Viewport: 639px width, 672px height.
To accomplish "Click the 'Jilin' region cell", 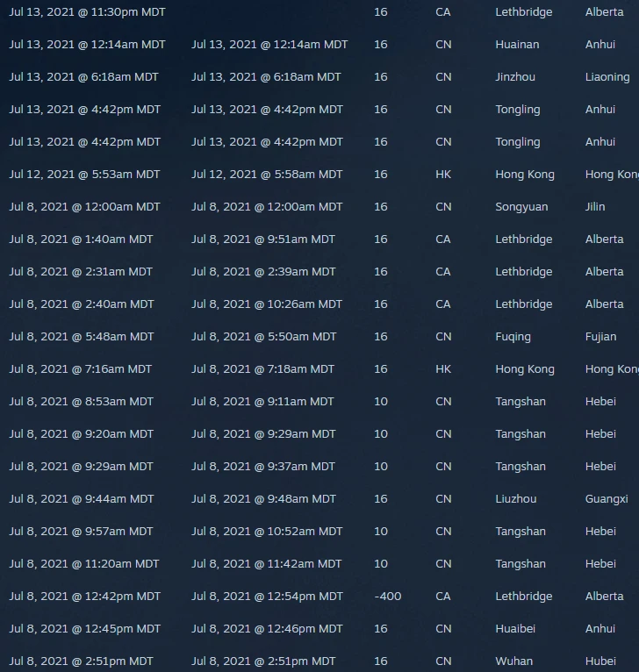I will (595, 207).
